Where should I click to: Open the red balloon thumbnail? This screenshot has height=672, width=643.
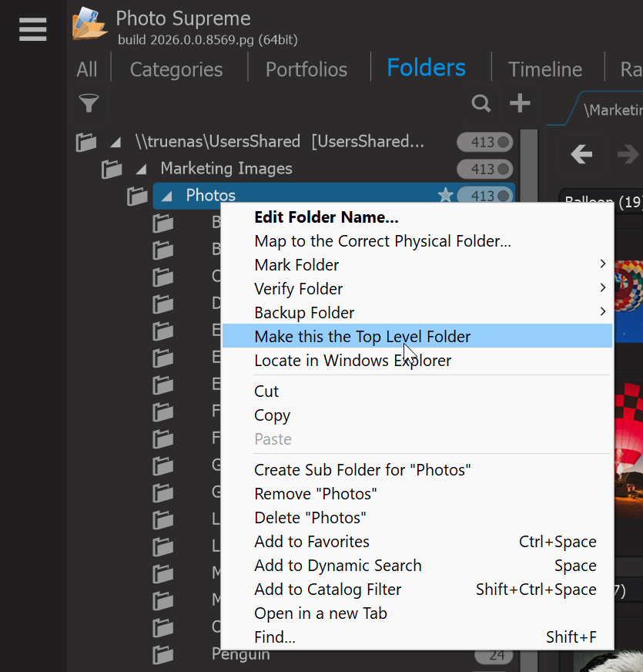pyautogui.click(x=628, y=450)
